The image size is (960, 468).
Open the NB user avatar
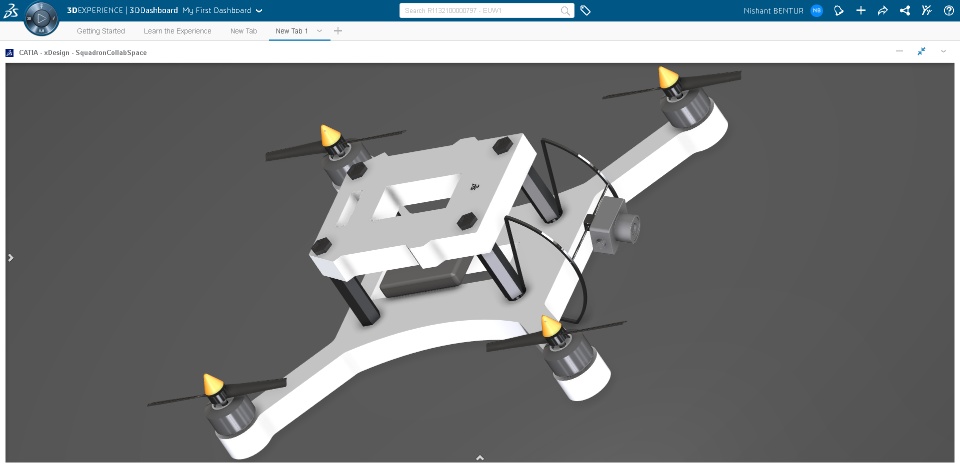816,10
